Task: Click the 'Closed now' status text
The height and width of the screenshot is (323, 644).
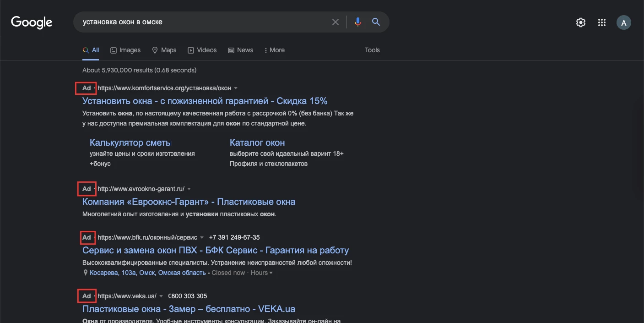Action: tap(228, 273)
